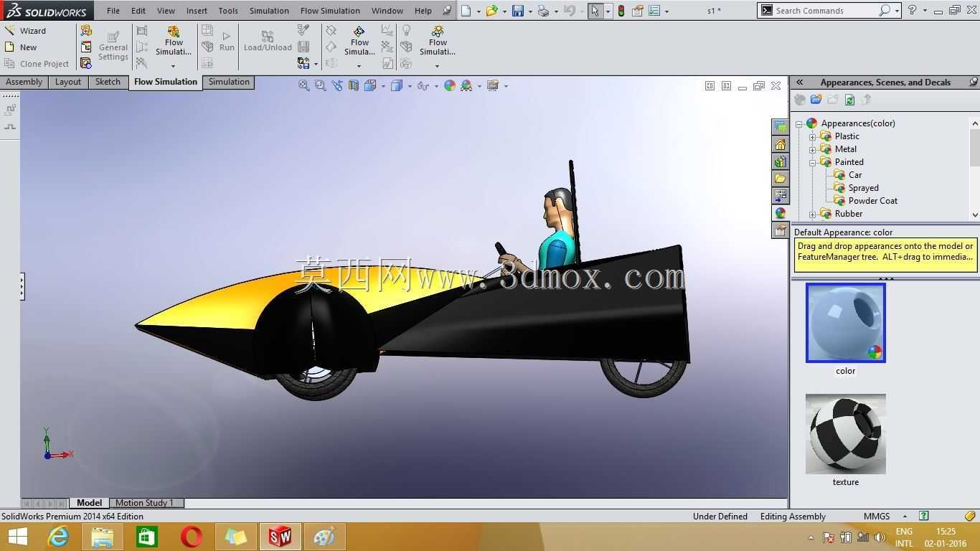Open the Tools menu
This screenshot has height=551, width=980.
pos(228,11)
